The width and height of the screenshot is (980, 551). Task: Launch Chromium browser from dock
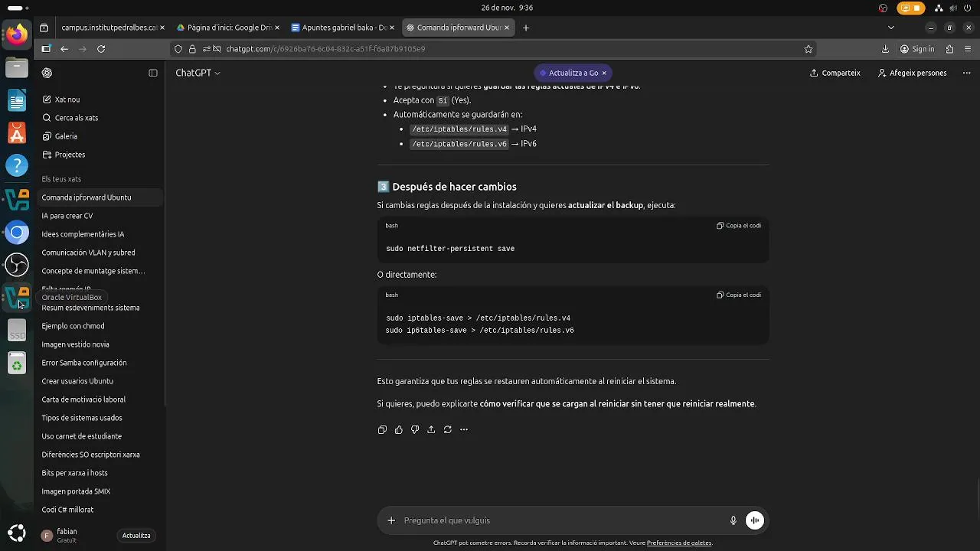pos(17,232)
